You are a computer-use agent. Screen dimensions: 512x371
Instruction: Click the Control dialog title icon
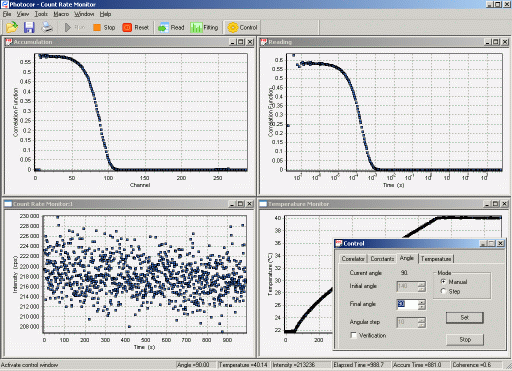pos(339,243)
